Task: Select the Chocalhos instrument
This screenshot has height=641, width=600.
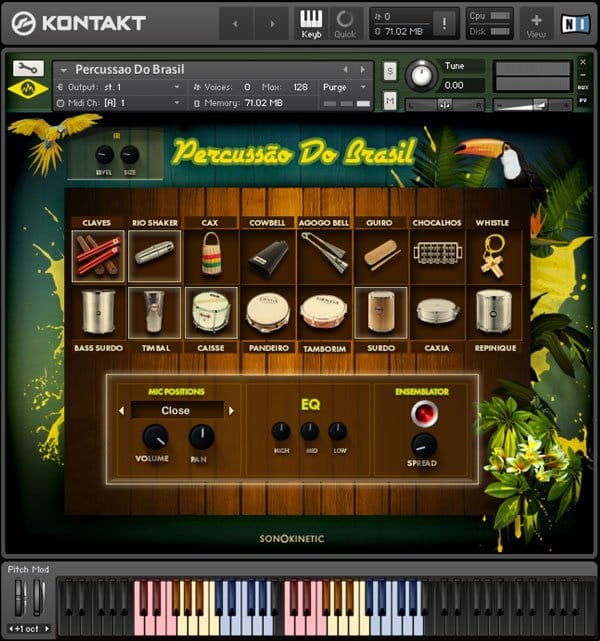Action: click(437, 256)
